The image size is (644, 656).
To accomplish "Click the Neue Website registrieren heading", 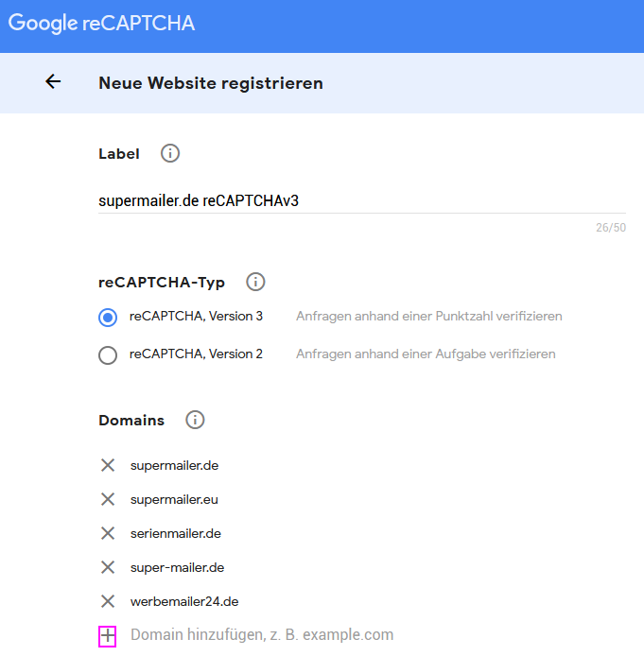I will pos(211,83).
